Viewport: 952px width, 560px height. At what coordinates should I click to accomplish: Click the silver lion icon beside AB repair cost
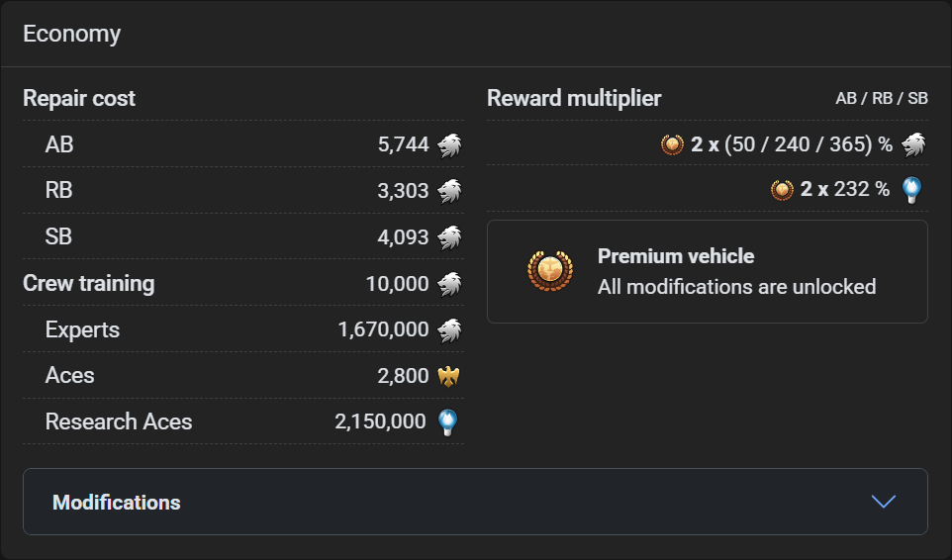[450, 145]
